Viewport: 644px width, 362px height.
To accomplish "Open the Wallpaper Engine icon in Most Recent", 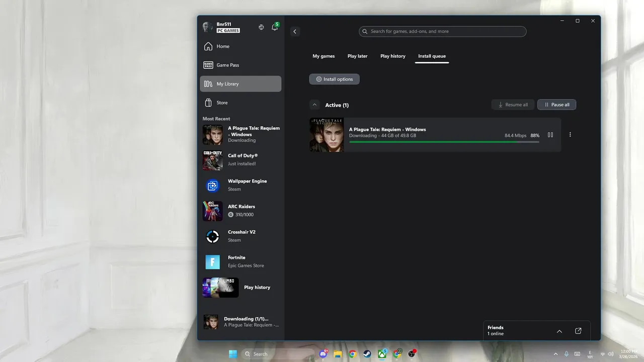I will pyautogui.click(x=212, y=186).
